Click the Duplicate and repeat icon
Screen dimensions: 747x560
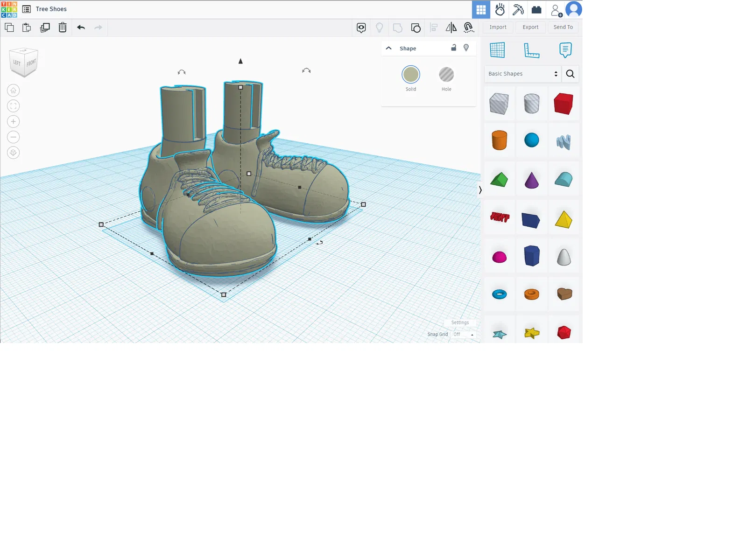click(x=45, y=28)
